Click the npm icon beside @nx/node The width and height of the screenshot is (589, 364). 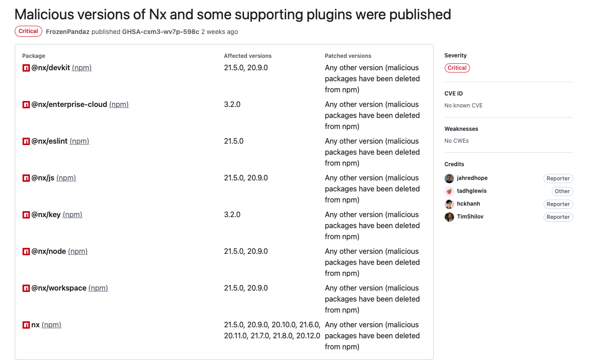coord(26,252)
